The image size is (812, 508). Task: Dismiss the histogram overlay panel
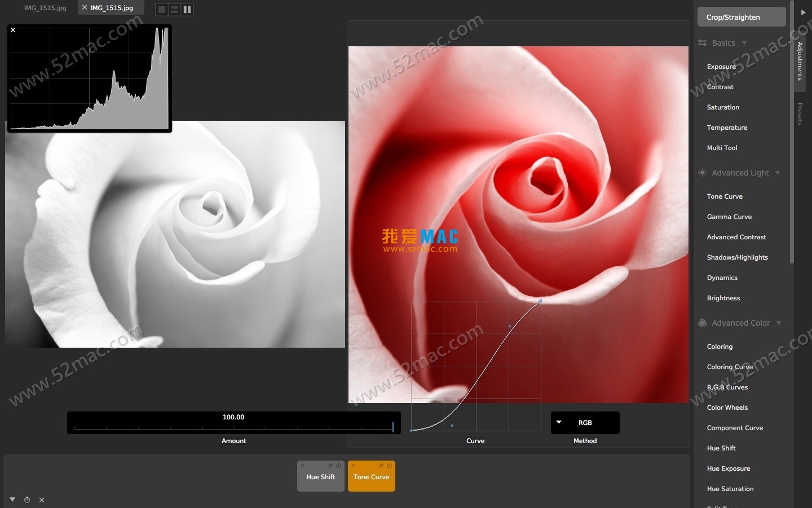(x=12, y=30)
